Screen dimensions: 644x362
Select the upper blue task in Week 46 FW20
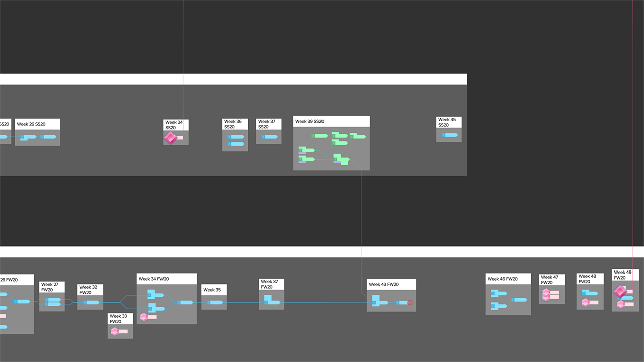tap(498, 293)
